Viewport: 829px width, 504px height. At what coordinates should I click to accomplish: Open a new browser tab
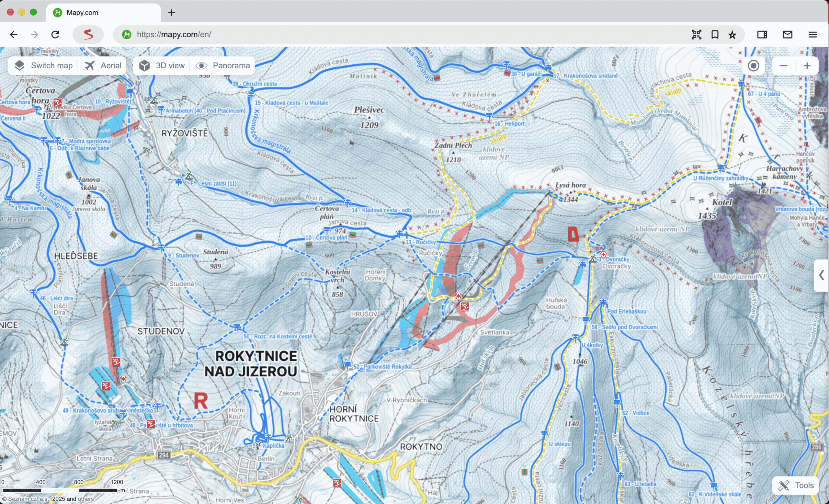coord(172,12)
